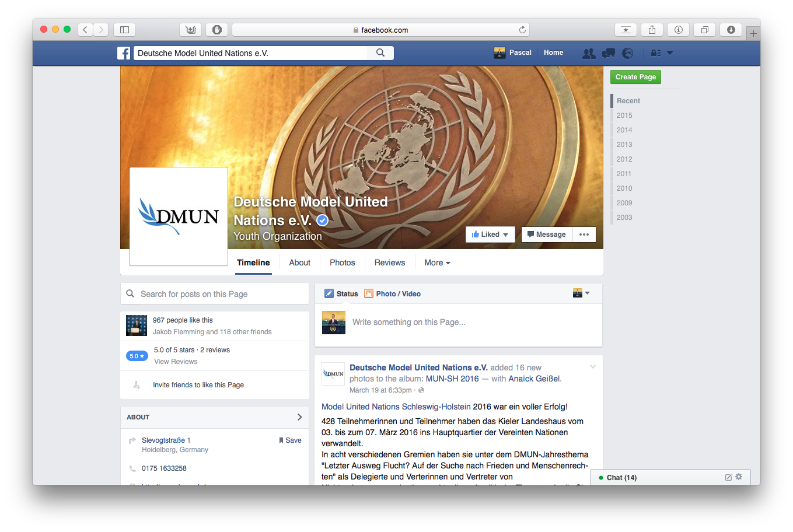Show all tabs button in Safari
The height and width of the screenshot is (532, 793).
click(x=704, y=30)
